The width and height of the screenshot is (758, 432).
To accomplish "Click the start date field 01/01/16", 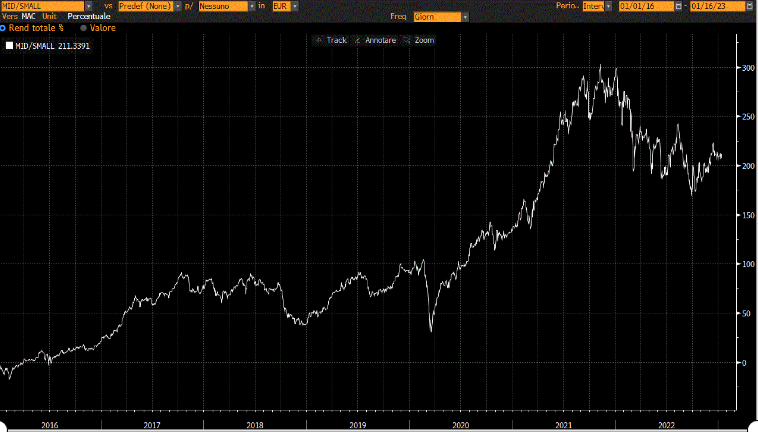I will click(x=646, y=6).
